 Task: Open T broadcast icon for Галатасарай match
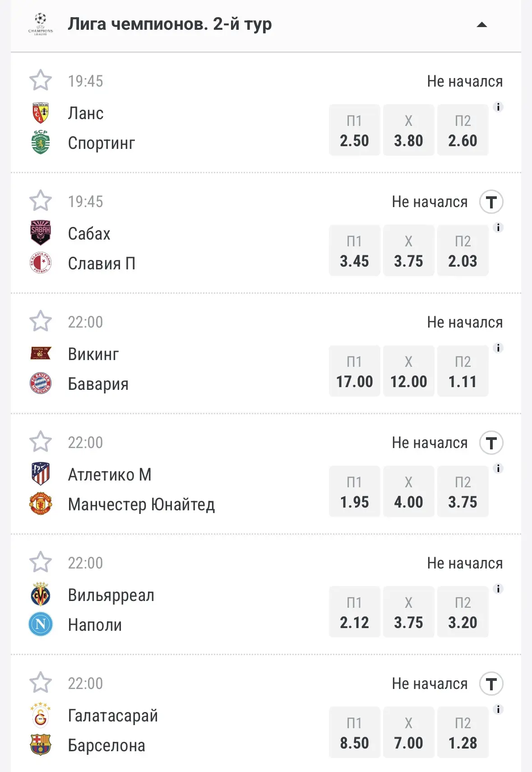pos(491,684)
